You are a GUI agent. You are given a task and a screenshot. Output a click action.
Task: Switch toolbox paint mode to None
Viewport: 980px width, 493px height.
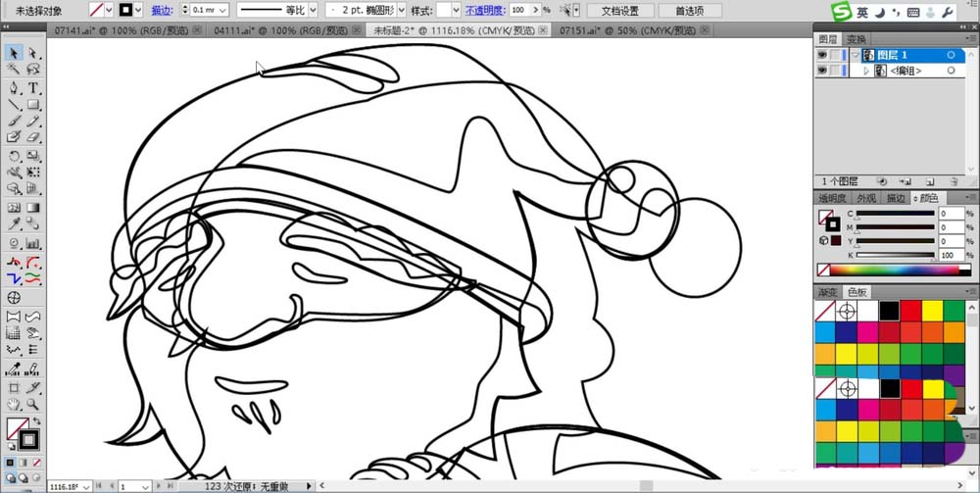click(37, 463)
